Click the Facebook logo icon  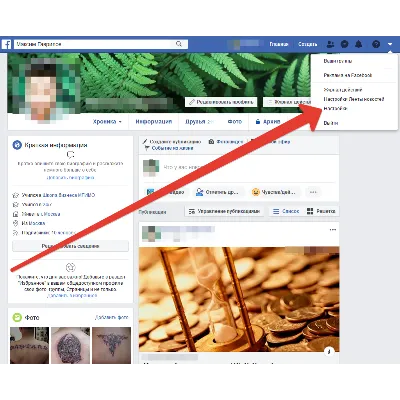click(x=6, y=44)
